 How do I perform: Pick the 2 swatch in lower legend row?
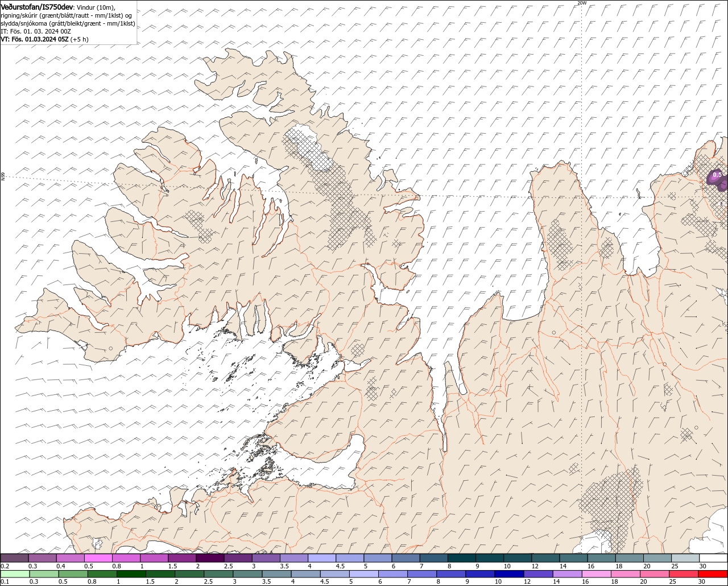click(189, 573)
